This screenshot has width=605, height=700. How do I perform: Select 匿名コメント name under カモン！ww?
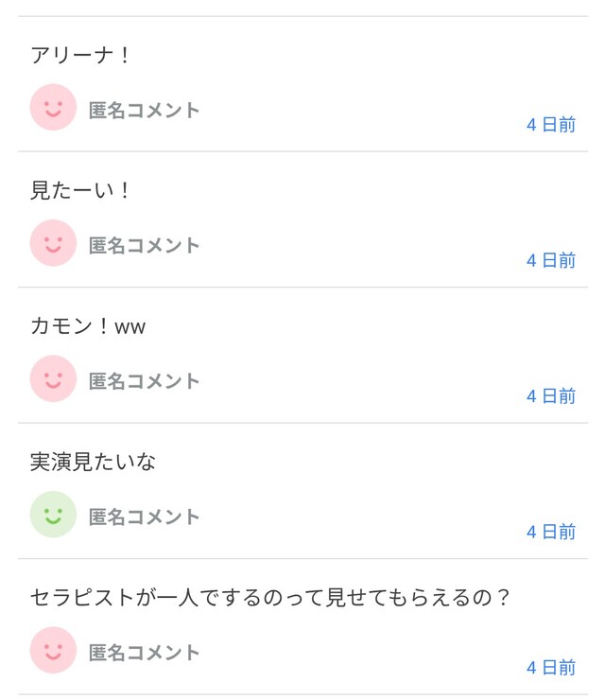click(145, 380)
